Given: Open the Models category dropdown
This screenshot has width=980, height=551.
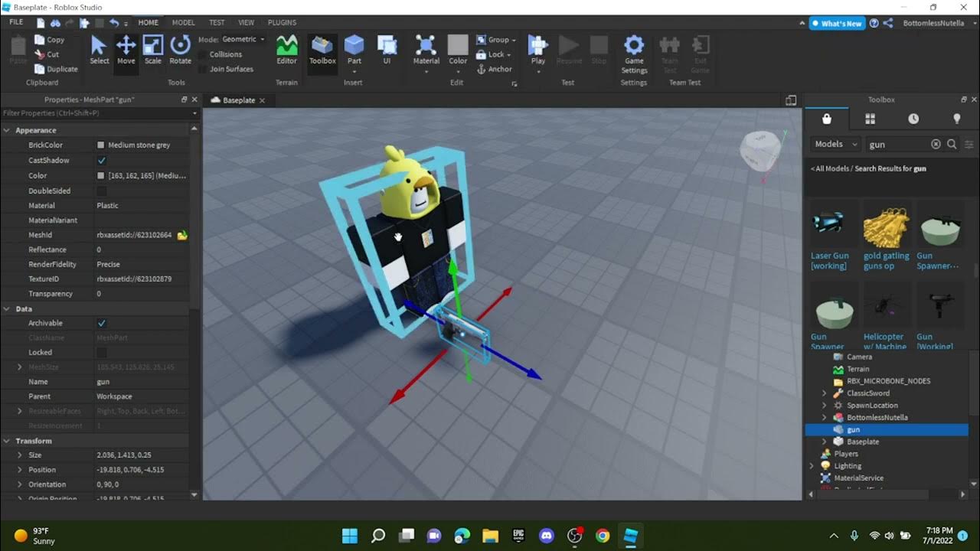Looking at the screenshot, I should 835,144.
